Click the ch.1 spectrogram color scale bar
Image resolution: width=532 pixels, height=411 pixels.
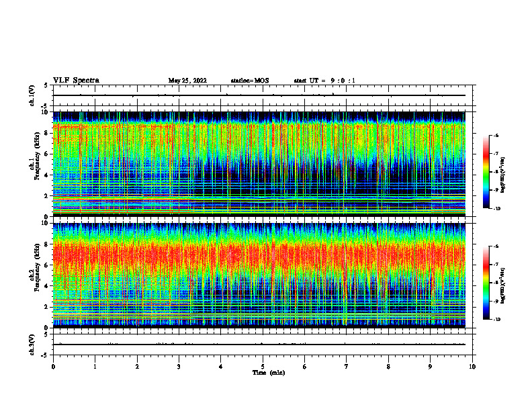486,172
